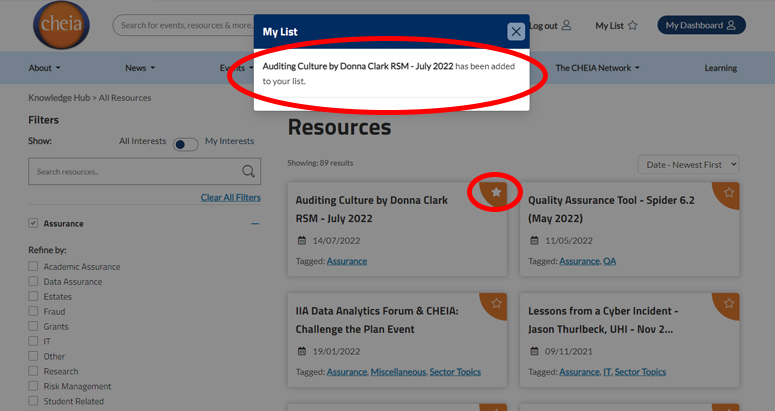775x411 pixels.
Task: Go to Knowledge Hub breadcrumb
Action: (x=59, y=98)
